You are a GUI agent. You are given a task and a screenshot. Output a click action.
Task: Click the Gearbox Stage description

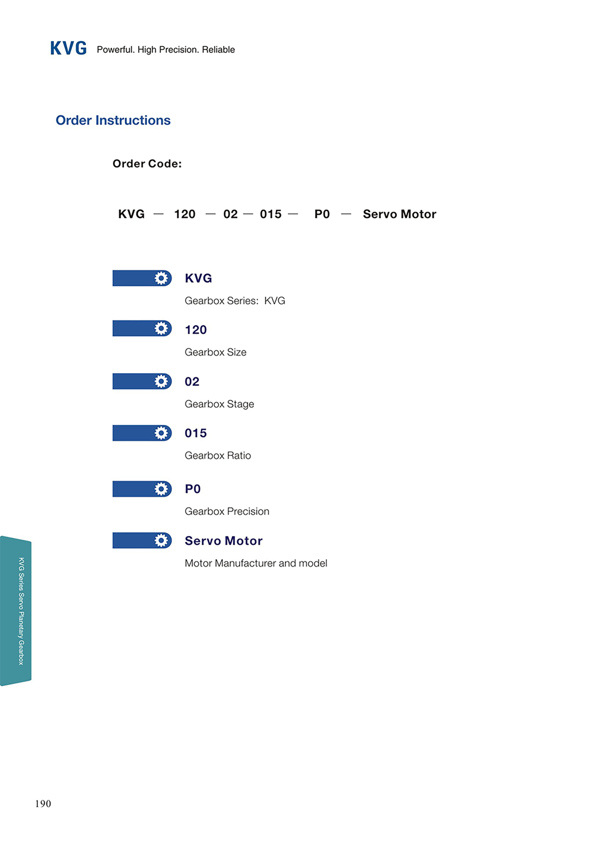(219, 404)
